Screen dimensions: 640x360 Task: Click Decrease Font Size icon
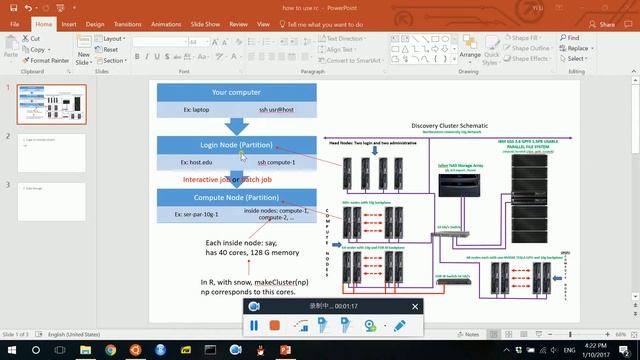[225, 42]
